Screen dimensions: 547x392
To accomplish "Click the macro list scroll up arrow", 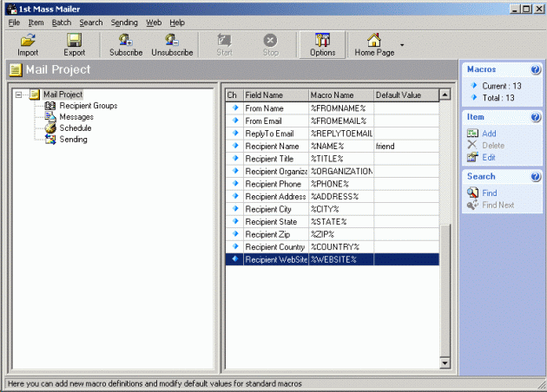I will point(445,95).
